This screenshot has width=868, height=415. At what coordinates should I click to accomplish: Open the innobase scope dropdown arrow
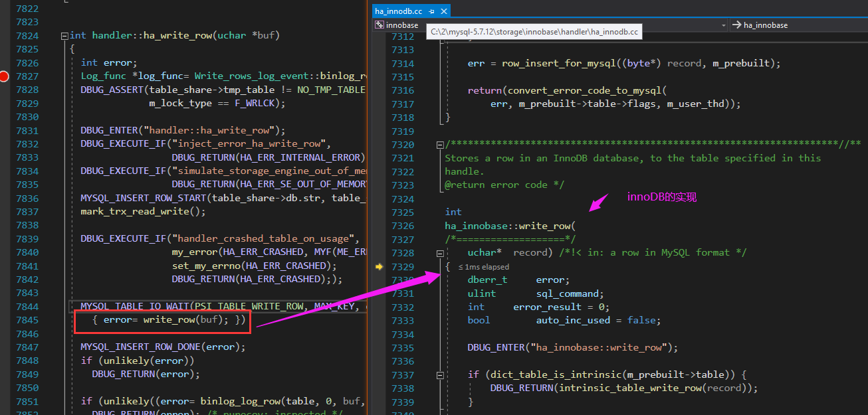(x=724, y=25)
